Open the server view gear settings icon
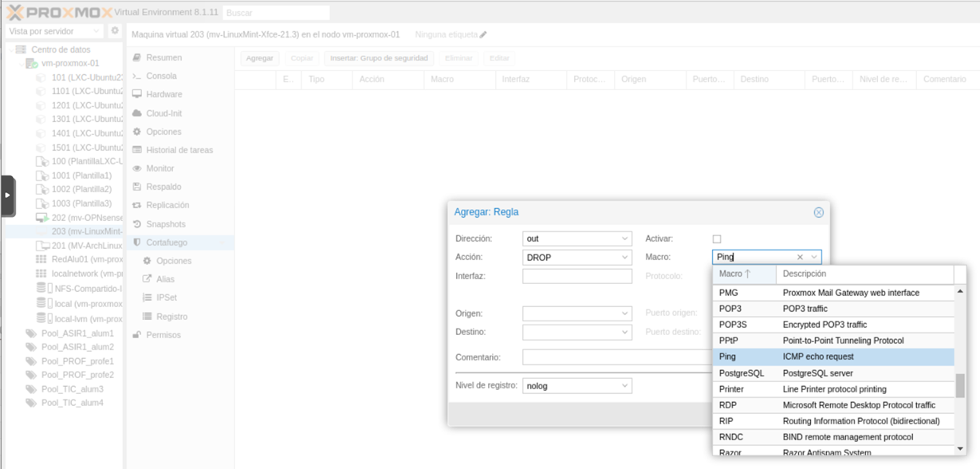 point(115,31)
